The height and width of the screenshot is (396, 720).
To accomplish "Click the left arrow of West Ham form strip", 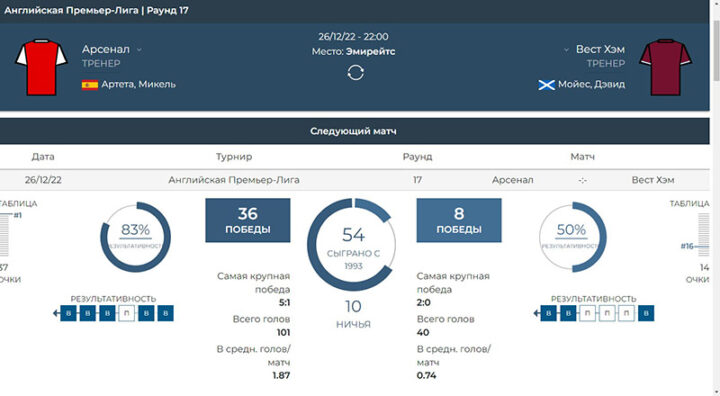I will coord(536,313).
